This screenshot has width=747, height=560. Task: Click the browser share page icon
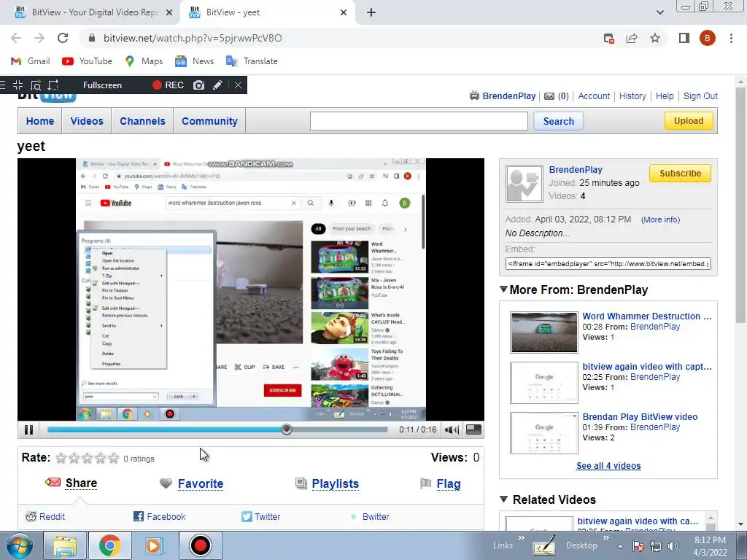(x=632, y=38)
